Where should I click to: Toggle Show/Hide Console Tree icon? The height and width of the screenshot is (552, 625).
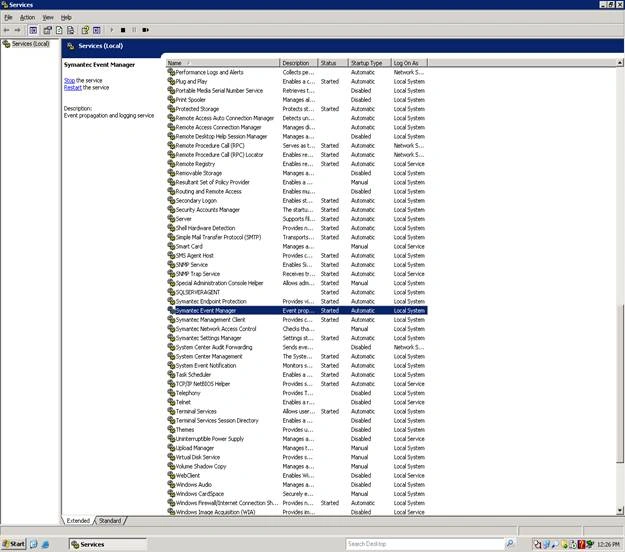[x=33, y=30]
